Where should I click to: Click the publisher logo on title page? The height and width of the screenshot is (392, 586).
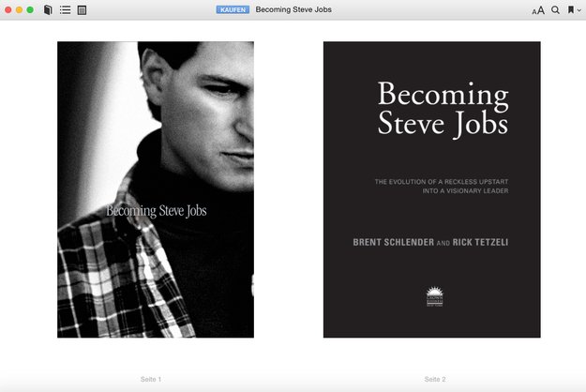coord(435,296)
